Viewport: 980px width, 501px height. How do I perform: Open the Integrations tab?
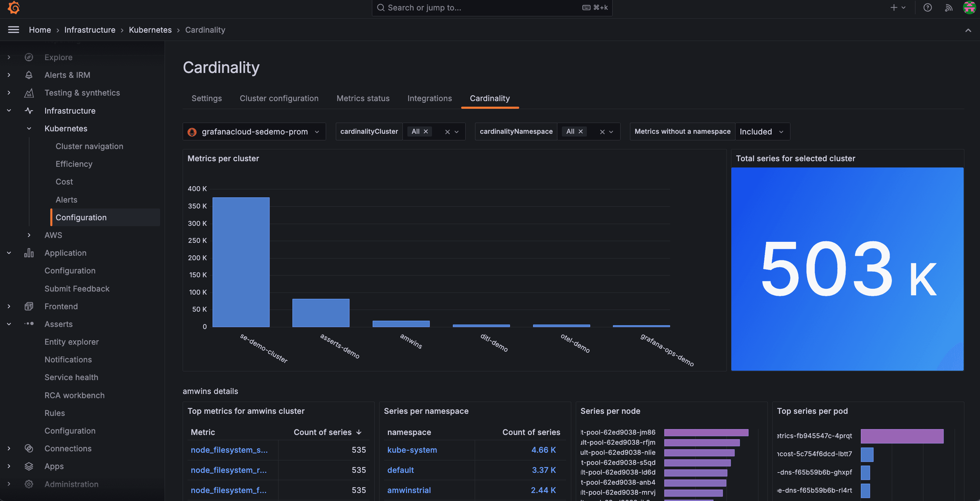pyautogui.click(x=430, y=98)
